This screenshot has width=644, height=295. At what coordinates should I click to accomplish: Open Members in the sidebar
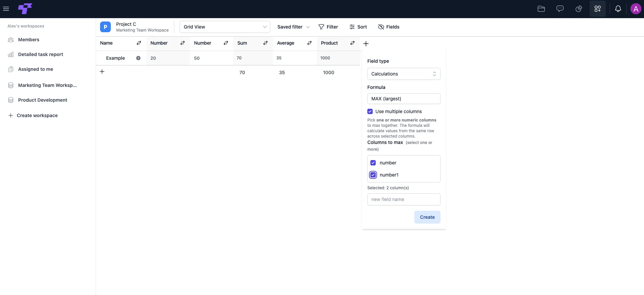click(x=29, y=40)
